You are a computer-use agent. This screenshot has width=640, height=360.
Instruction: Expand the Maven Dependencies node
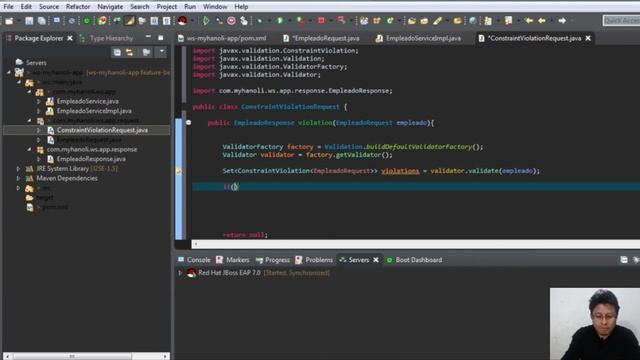18,178
